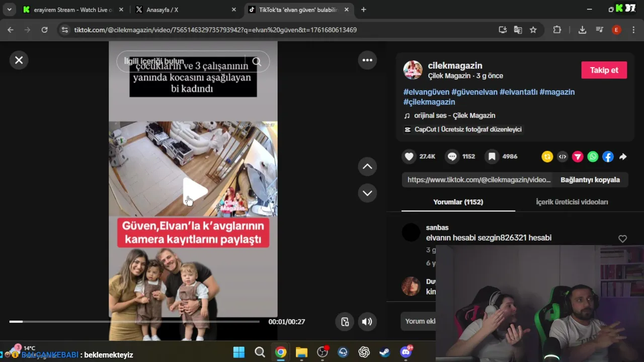Image resolution: width=644 pixels, height=362 pixels.
Task: Open more share options arrow
Action: (x=623, y=157)
